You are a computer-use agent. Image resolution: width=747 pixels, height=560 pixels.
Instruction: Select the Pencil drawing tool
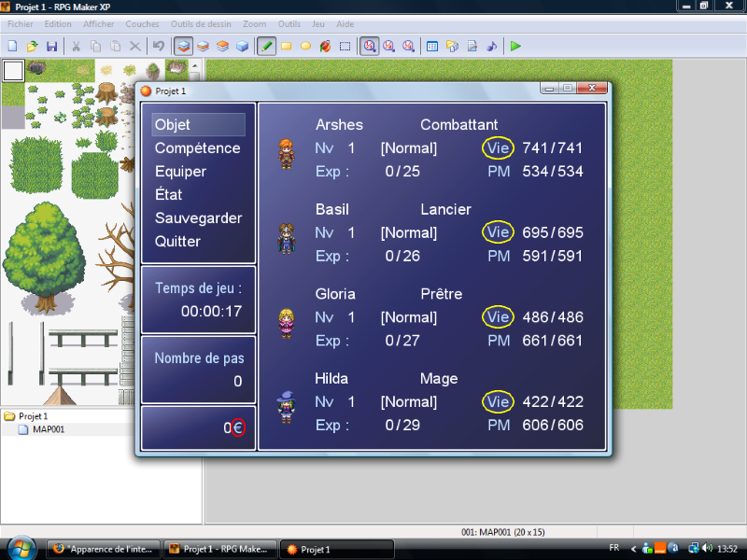tap(267, 46)
